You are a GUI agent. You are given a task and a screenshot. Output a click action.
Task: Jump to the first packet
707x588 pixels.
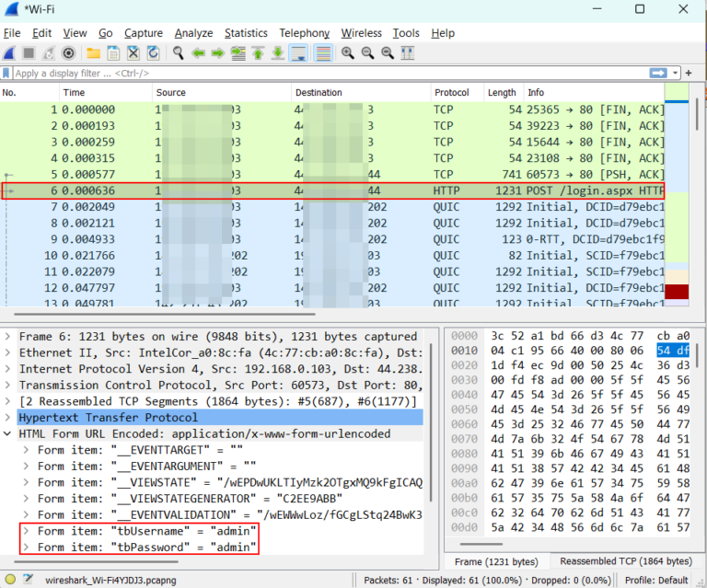pos(258,53)
